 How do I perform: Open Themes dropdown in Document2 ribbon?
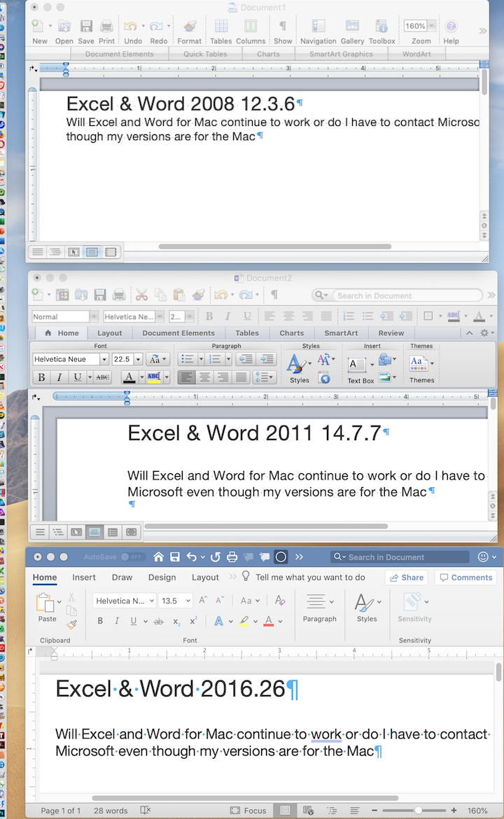(x=433, y=363)
